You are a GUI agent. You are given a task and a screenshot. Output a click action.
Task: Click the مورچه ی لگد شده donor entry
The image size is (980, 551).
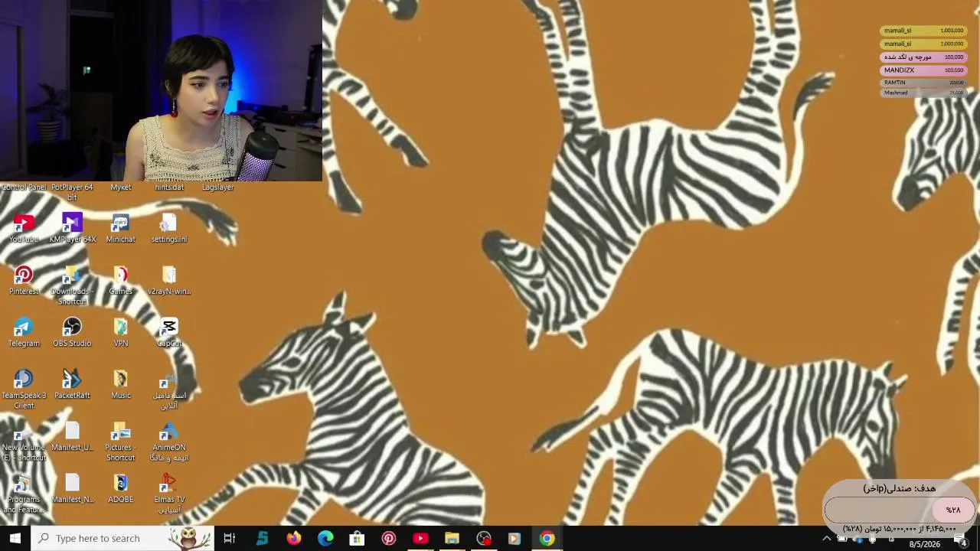point(923,57)
